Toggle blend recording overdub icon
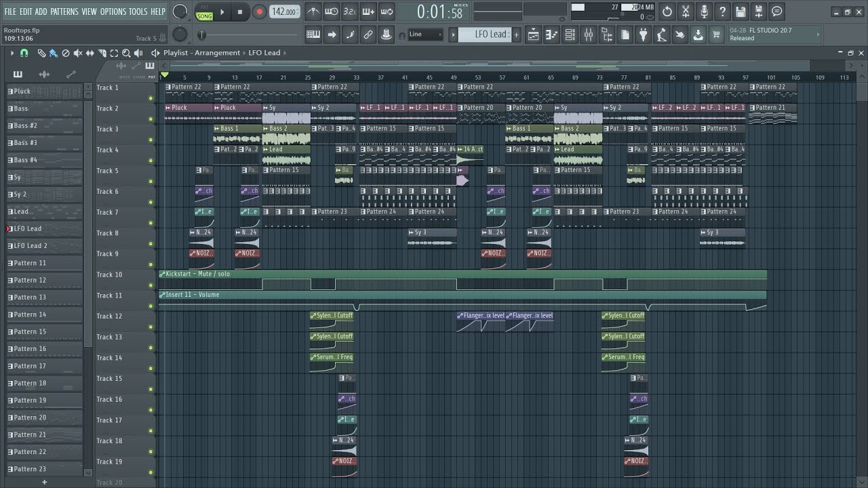Viewport: 868px width, 488px height. [x=368, y=12]
